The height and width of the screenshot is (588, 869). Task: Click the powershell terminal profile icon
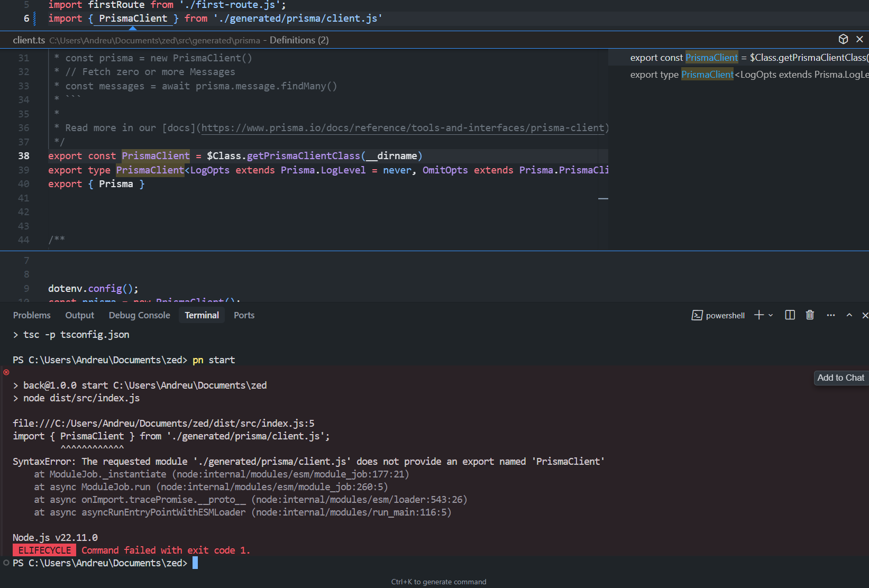click(x=697, y=316)
